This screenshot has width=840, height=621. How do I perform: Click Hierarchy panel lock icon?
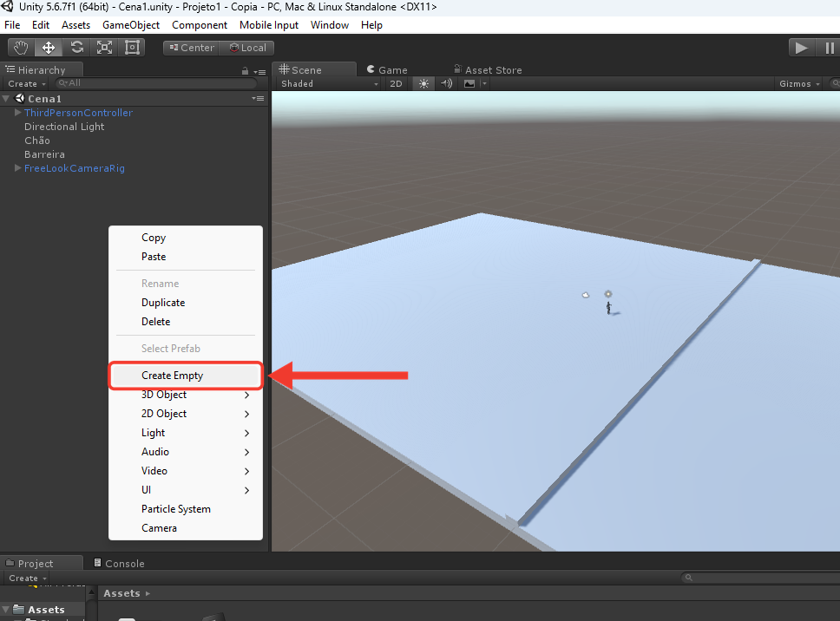click(x=245, y=70)
